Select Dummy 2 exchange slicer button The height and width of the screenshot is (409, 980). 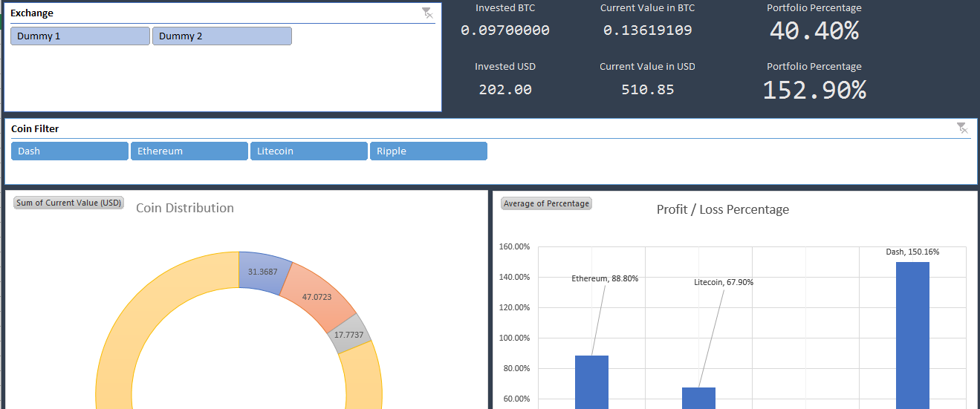pos(222,36)
